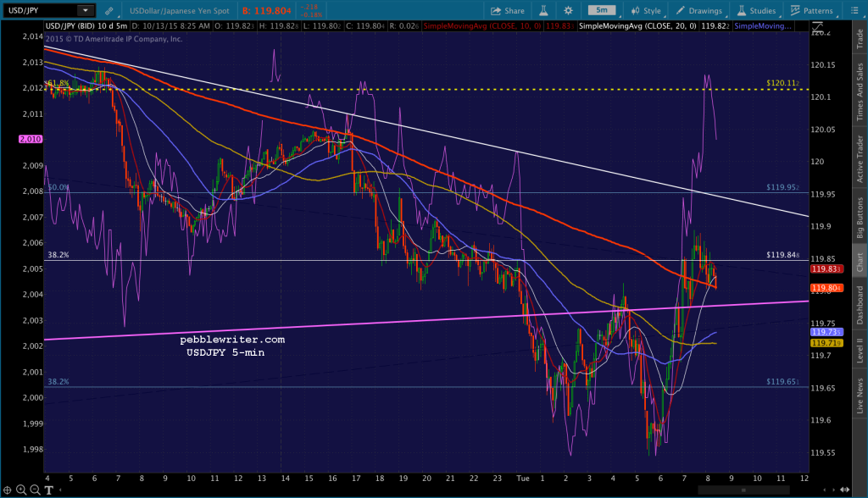Open the Drawings menu
The height and width of the screenshot is (498, 868).
pos(698,10)
